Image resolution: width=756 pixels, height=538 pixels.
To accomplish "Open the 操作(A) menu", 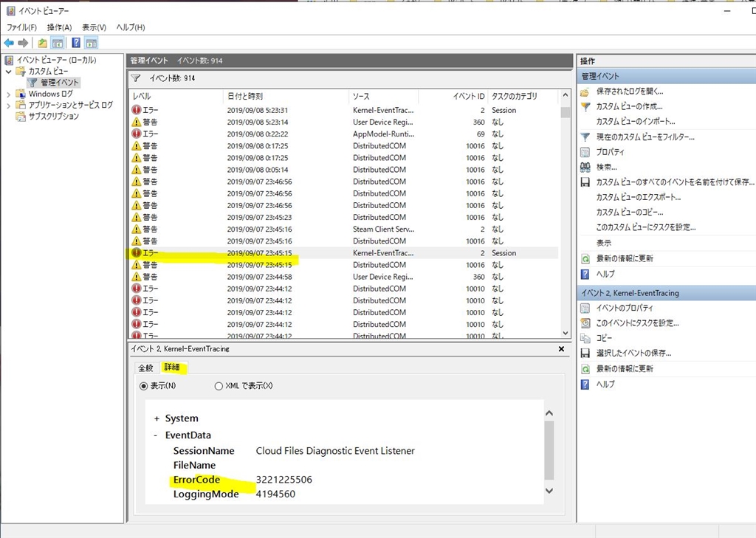I will tap(59, 27).
